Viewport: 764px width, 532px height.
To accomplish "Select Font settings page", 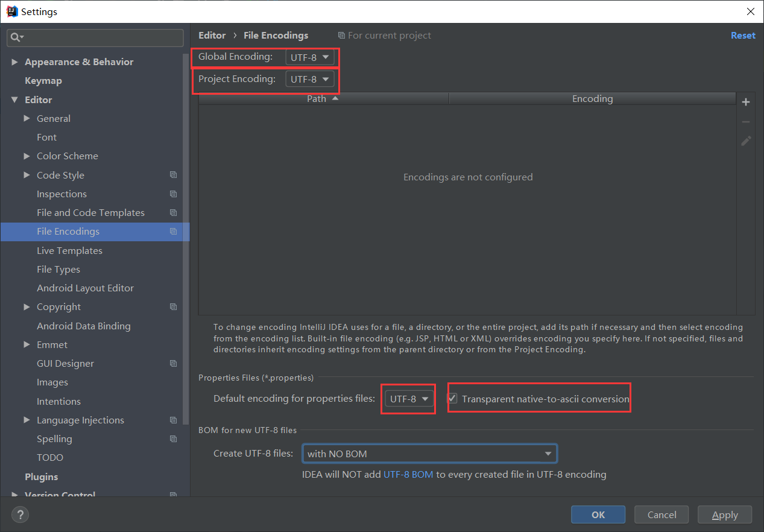I will click(x=46, y=137).
